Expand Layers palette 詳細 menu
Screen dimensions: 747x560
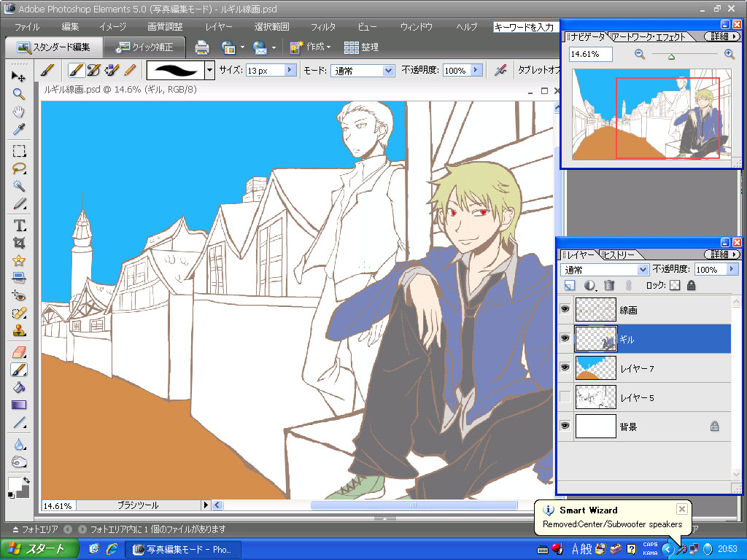tap(721, 254)
